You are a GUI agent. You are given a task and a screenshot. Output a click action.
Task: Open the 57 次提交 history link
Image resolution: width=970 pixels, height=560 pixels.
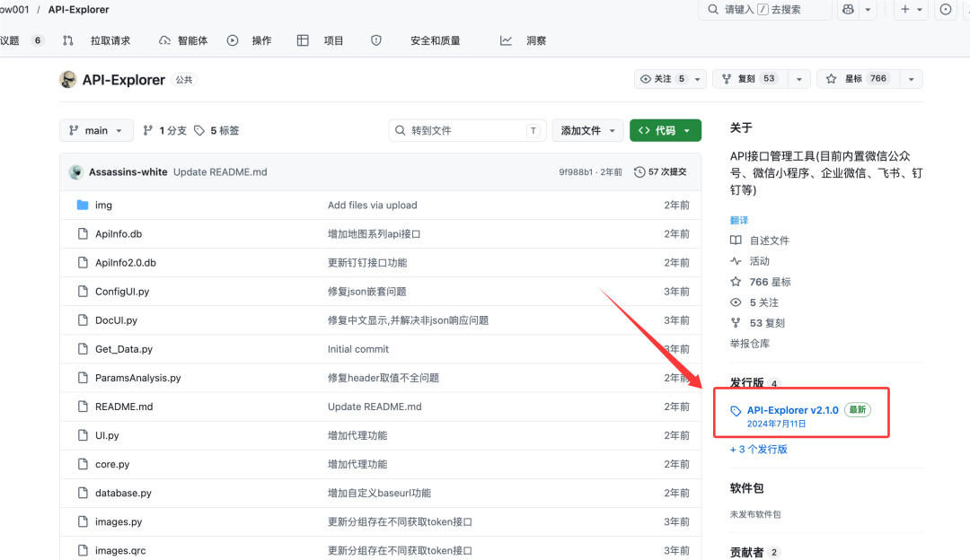click(661, 171)
